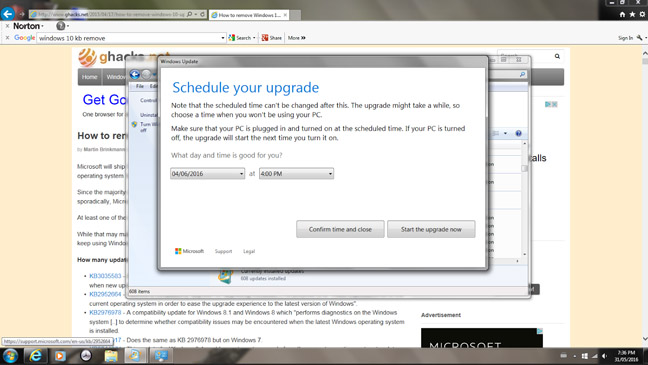Click Confirm time and close button
The image size is (648, 365).
[340, 229]
